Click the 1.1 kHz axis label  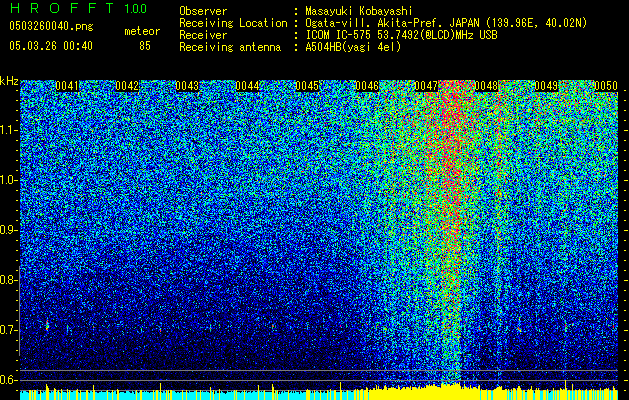point(9,130)
